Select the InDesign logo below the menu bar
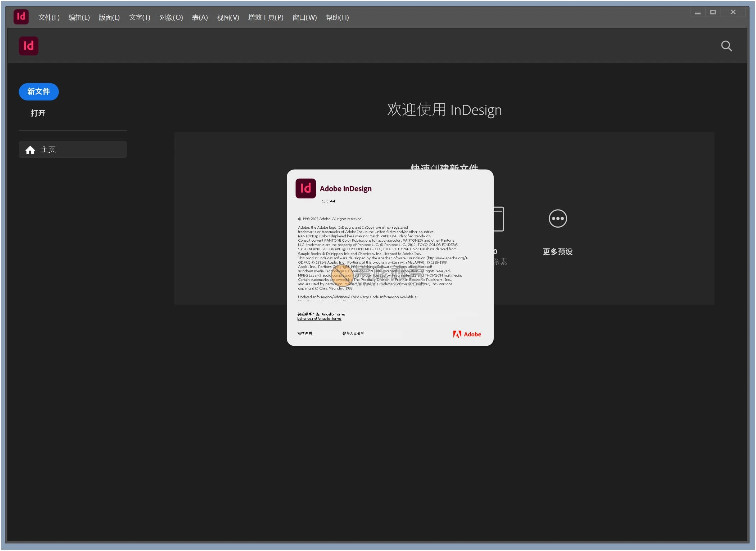This screenshot has height=551, width=756. 28,46
